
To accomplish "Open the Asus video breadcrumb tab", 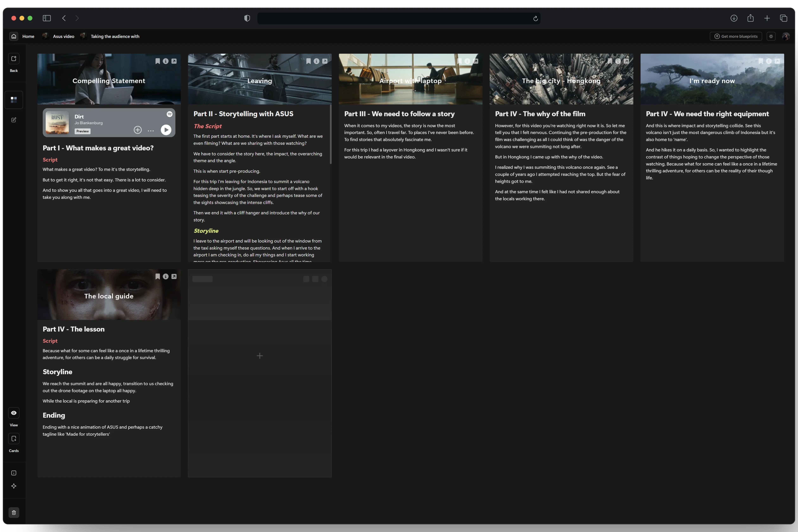I will point(63,36).
